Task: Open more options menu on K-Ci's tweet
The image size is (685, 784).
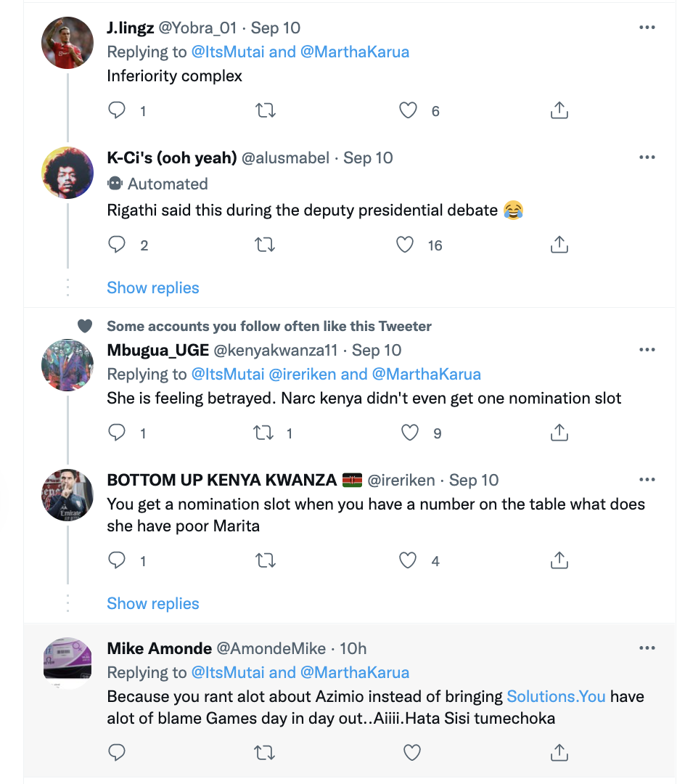Action: (647, 158)
